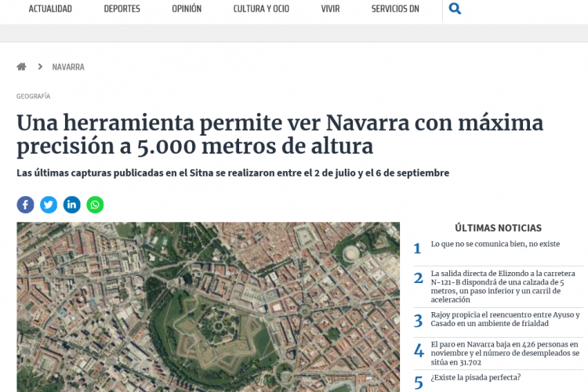Open the Rajoy, Ayuso and Casado news item
Screen dimensions: 588x392
tap(505, 319)
